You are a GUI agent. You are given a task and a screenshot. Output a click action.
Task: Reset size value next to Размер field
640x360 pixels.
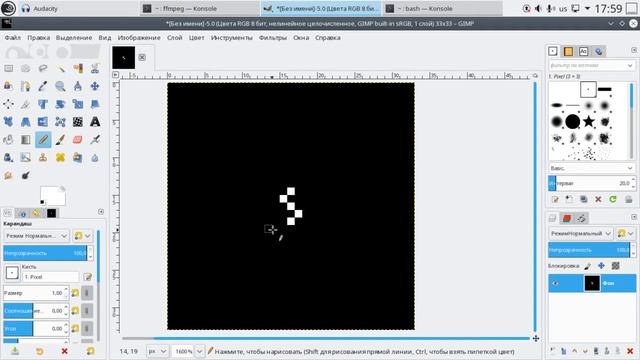click(x=75, y=293)
